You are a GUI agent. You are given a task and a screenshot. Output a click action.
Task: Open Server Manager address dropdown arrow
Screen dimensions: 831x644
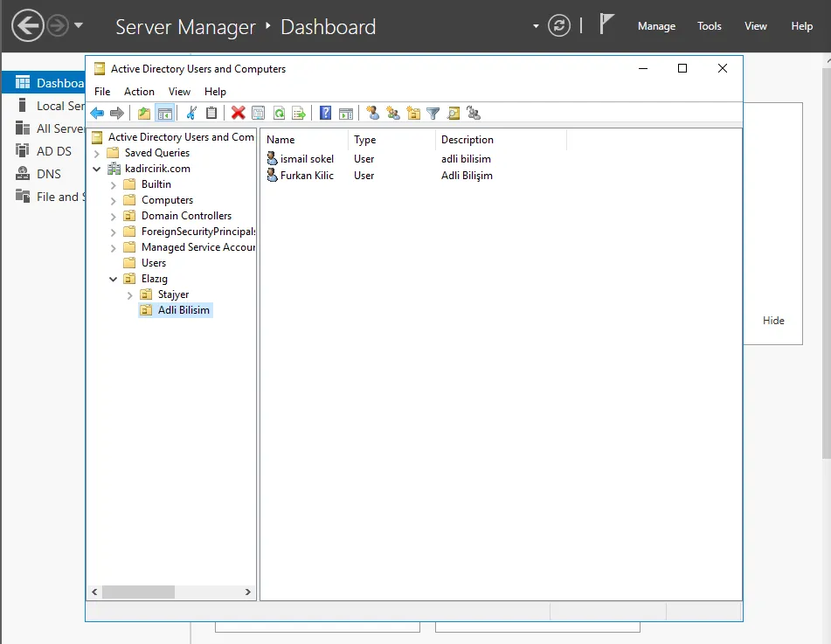(x=536, y=25)
